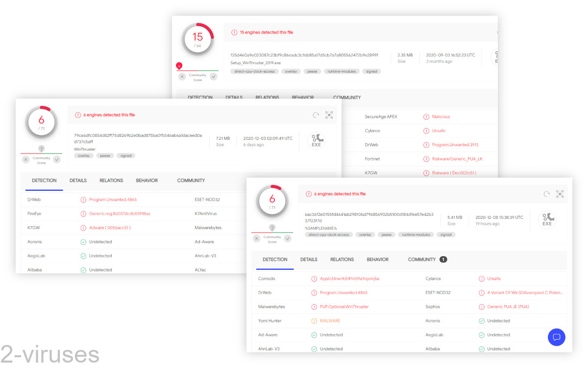Click alert icon beside left window's '6 engines detected'
588x368 pixels.
coord(78,115)
